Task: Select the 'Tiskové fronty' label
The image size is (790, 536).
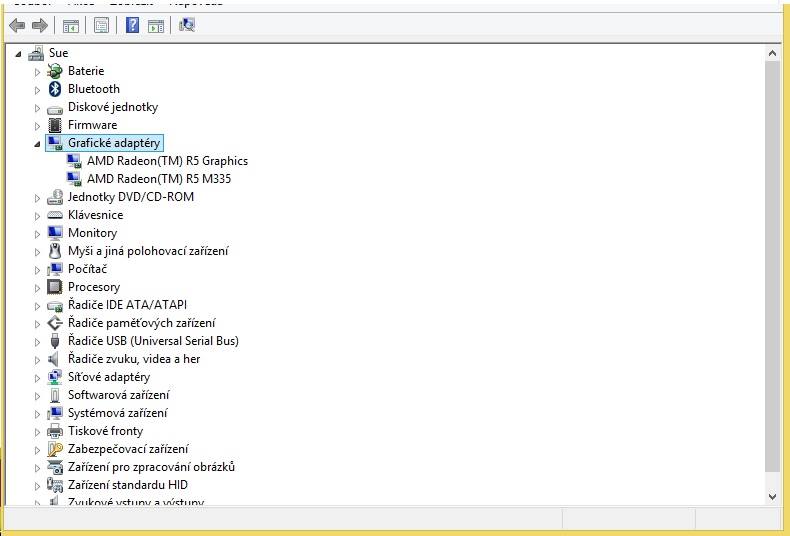Action: point(105,431)
